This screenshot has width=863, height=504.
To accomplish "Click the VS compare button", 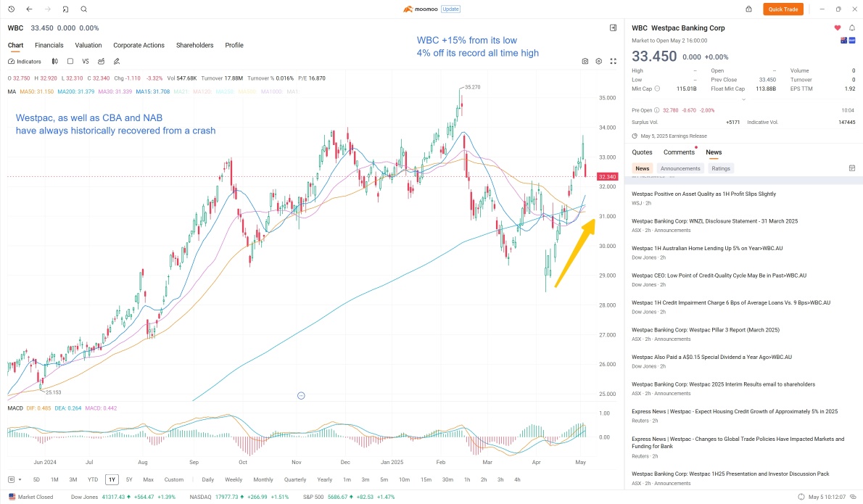I will 86,62.
